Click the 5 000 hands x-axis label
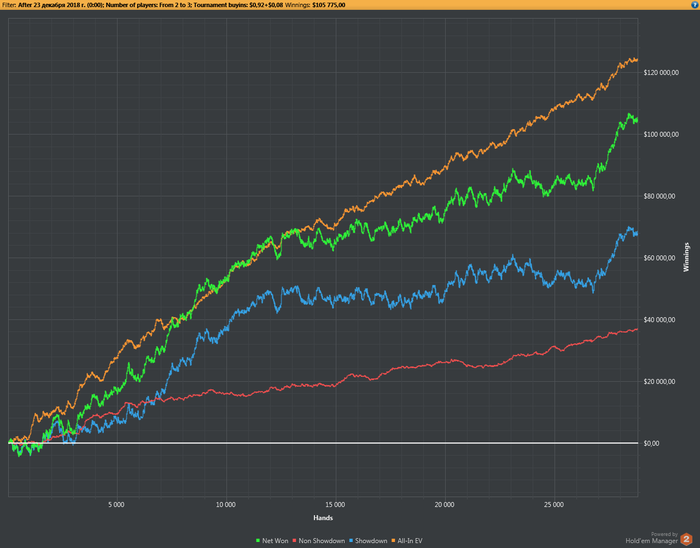Screen dimensions: 700x548 tap(116, 505)
